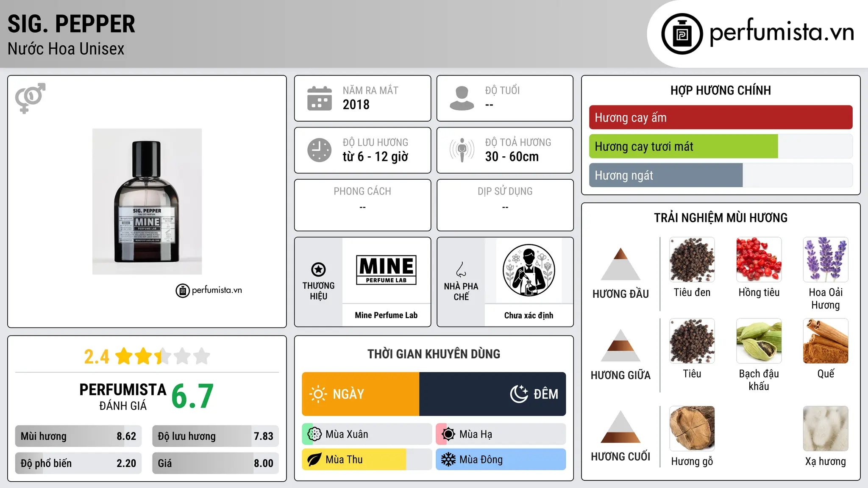
Task: Click the Hương ngát accord bar
Action: point(721,175)
